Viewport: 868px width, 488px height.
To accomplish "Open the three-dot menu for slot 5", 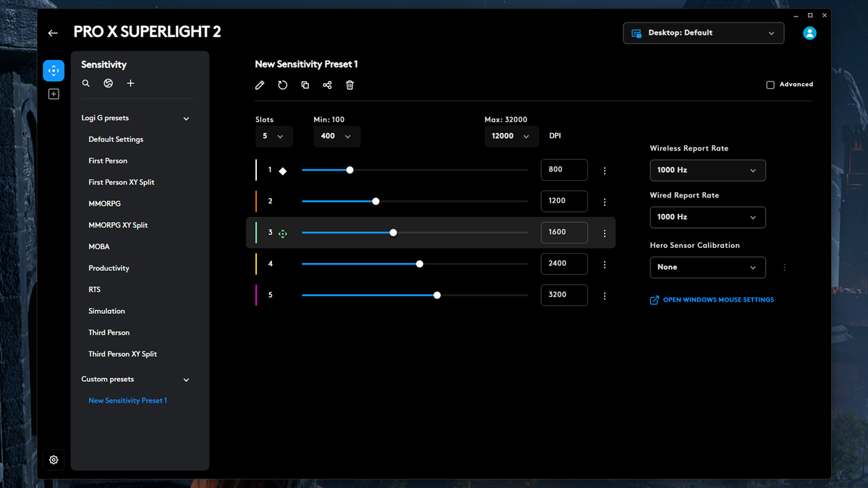I will 605,296.
